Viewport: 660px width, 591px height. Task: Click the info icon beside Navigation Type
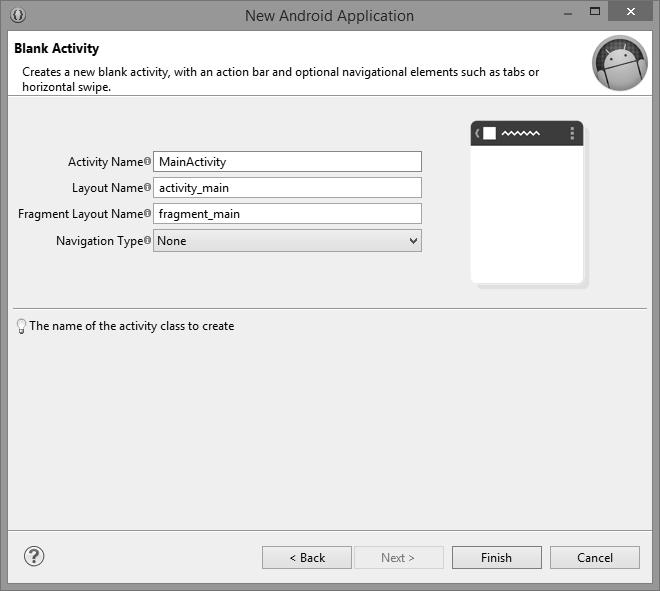(x=147, y=240)
